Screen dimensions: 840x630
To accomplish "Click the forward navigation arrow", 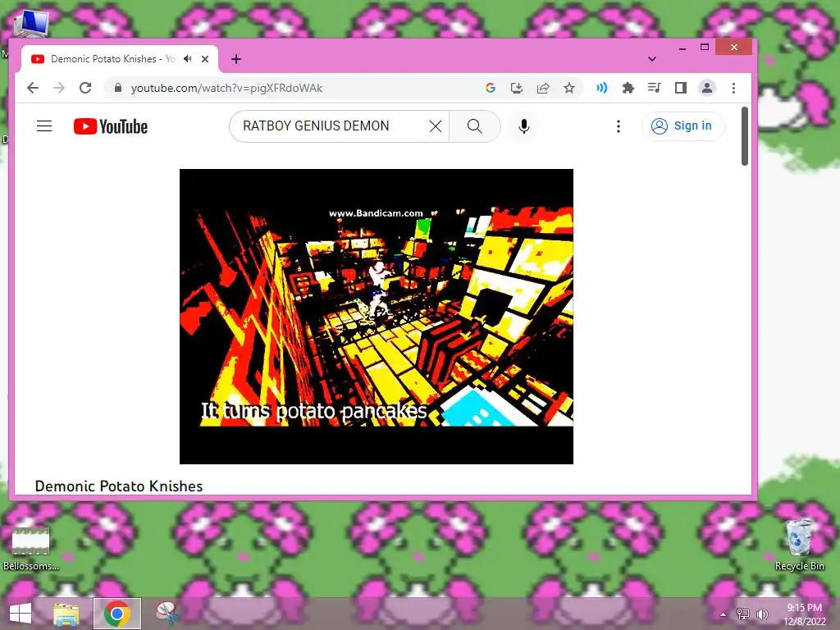I will click(59, 88).
